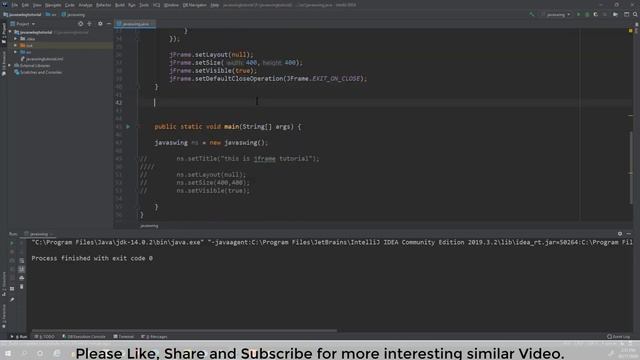Open Project panel settings gear

pyautogui.click(x=100, y=24)
